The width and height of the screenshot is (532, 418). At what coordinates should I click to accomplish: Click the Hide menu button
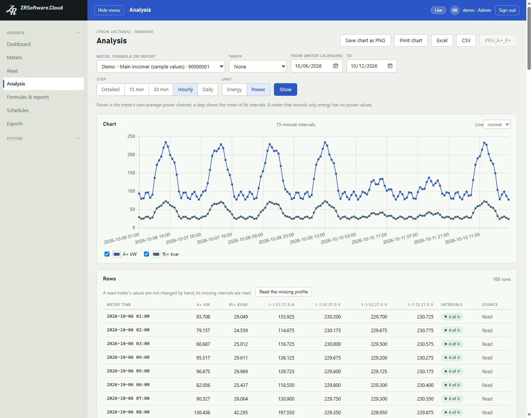coord(109,10)
